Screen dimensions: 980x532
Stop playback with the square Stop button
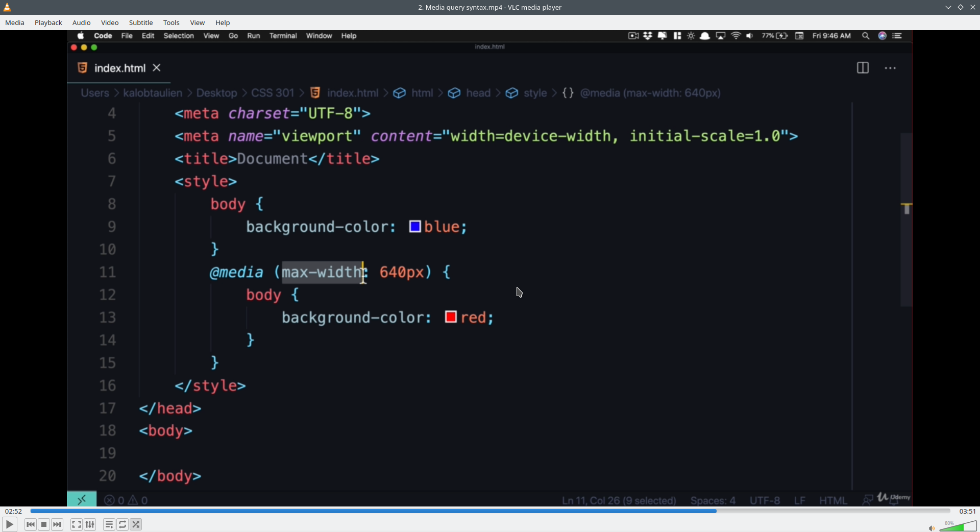click(44, 524)
